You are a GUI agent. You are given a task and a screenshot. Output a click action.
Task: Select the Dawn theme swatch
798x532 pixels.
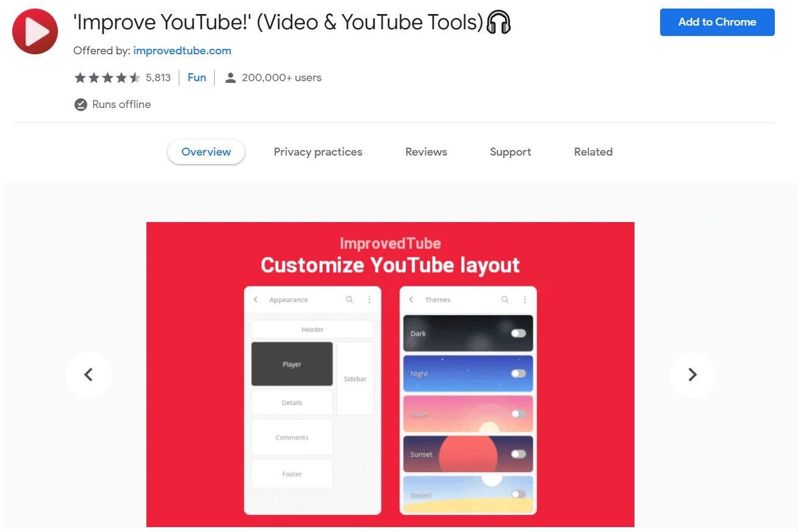pyautogui.click(x=467, y=414)
